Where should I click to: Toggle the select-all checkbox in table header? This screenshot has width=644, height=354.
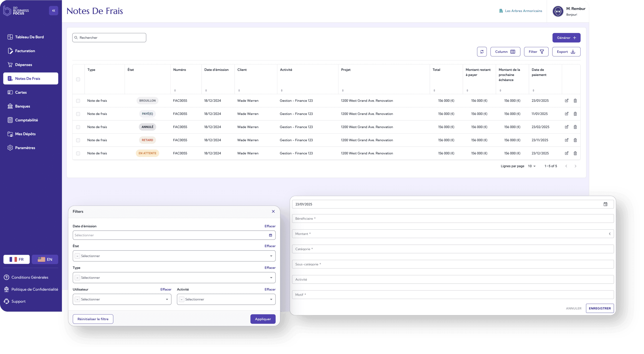[78, 79]
